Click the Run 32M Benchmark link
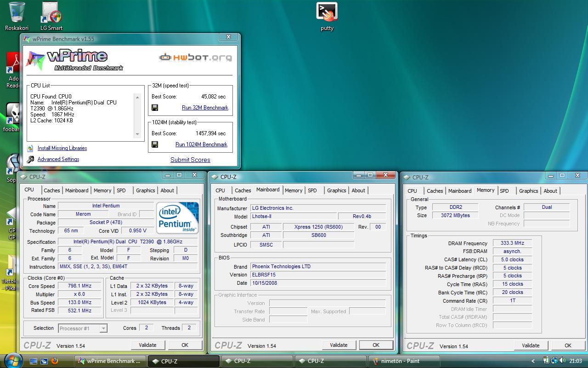The height and width of the screenshot is (368, 588). click(x=205, y=108)
